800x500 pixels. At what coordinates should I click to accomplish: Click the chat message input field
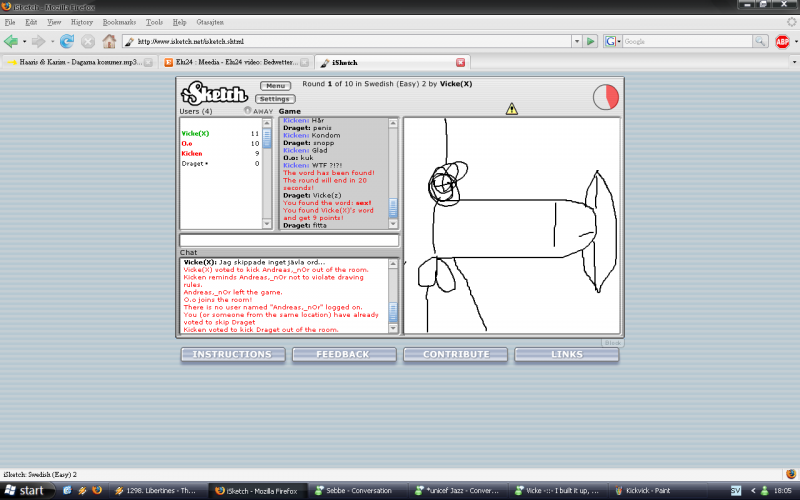click(x=288, y=240)
